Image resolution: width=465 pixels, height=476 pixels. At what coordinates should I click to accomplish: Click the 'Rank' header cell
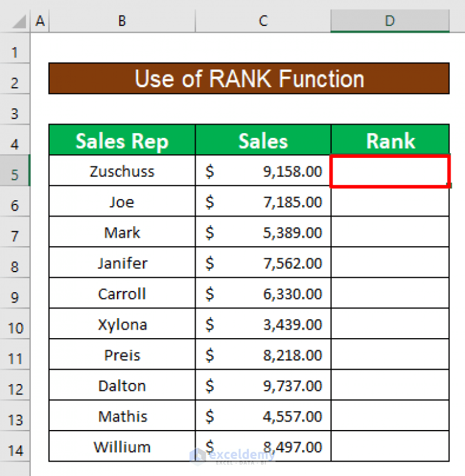point(390,140)
